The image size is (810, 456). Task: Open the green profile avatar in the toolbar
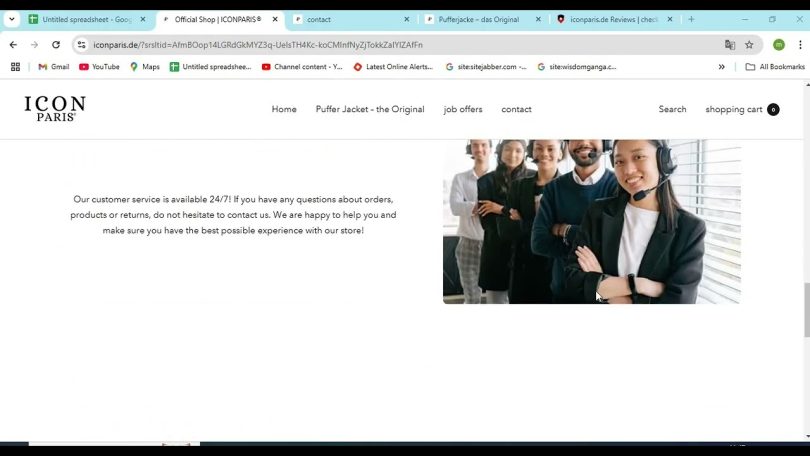(x=778, y=45)
